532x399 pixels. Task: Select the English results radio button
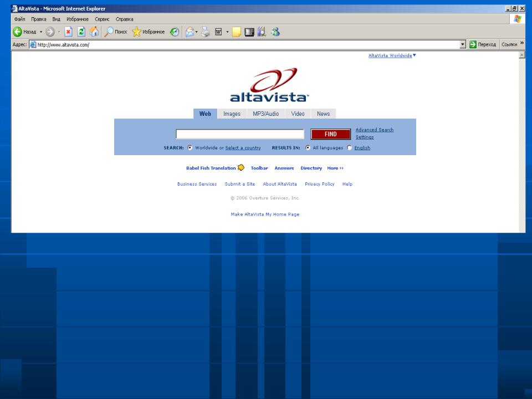(x=350, y=147)
